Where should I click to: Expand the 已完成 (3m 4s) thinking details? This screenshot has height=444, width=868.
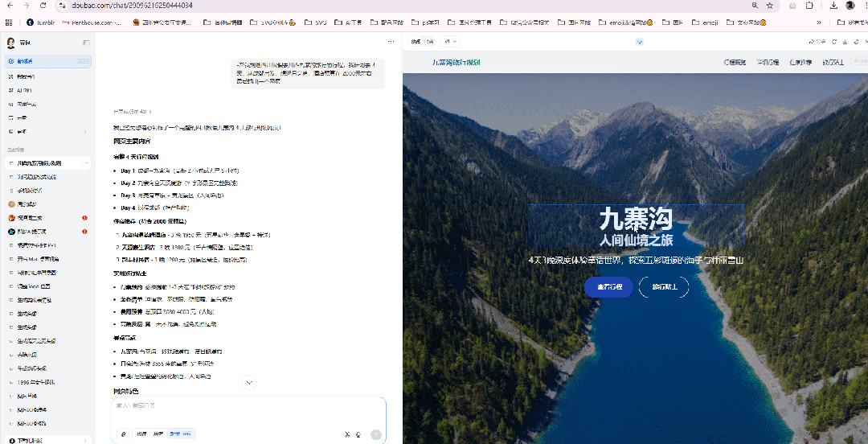tap(133, 112)
